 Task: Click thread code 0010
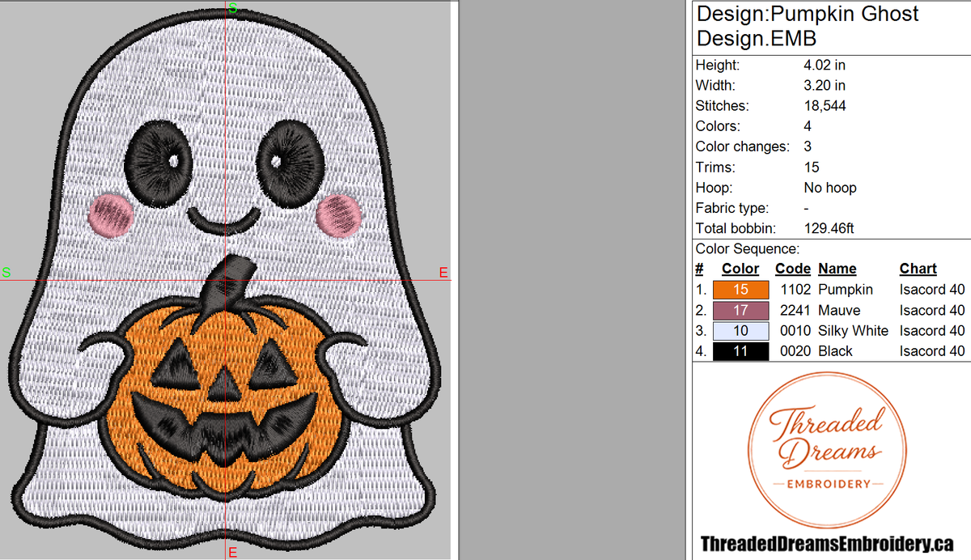pyautogui.click(x=795, y=330)
